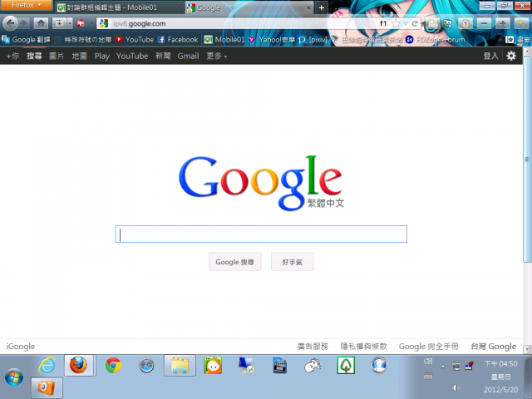Open 地圖 in the Google bar

pyautogui.click(x=80, y=56)
